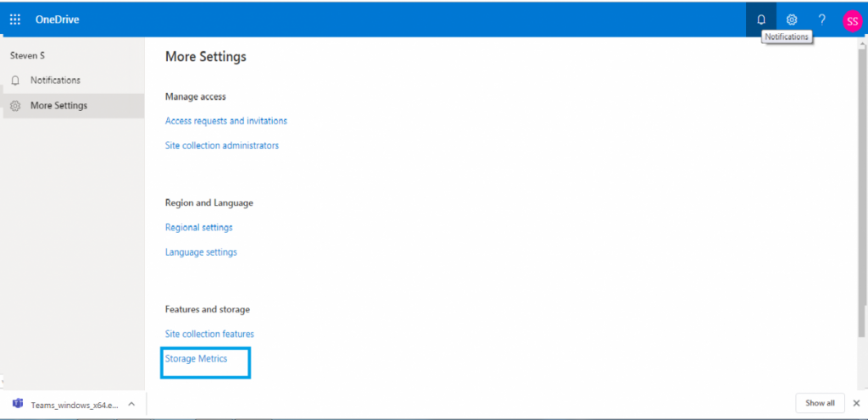Expand the download item options chevron
Viewport: 868px width, 420px height.
click(131, 404)
